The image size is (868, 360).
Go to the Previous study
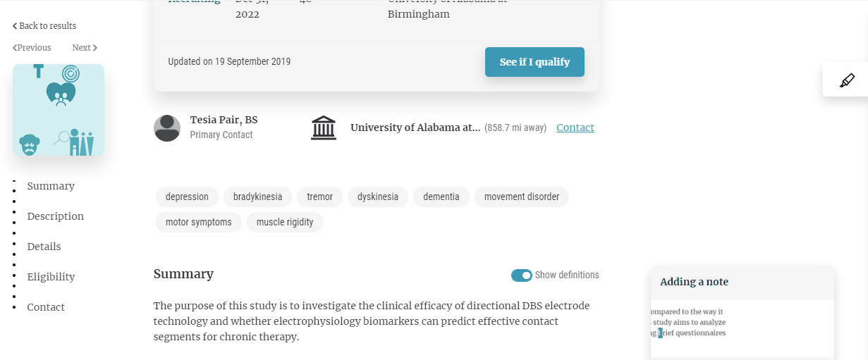[32, 48]
